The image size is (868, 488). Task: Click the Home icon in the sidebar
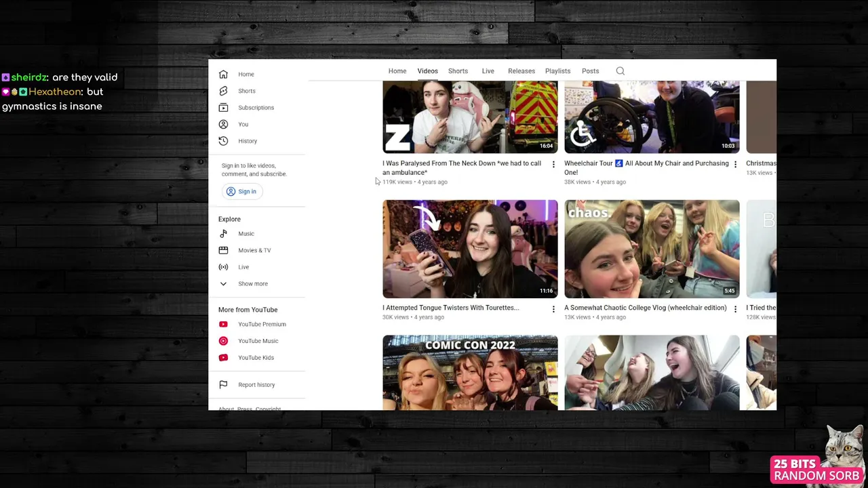point(223,74)
